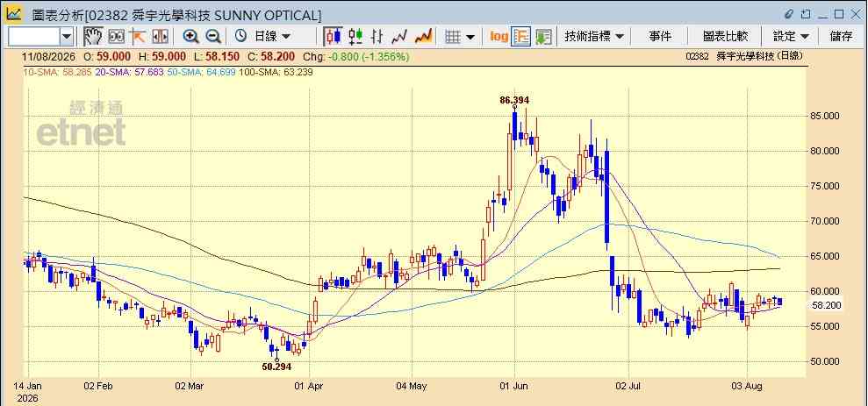The image size is (868, 406).
Task: Click the grid lines icon
Action: tap(454, 37)
